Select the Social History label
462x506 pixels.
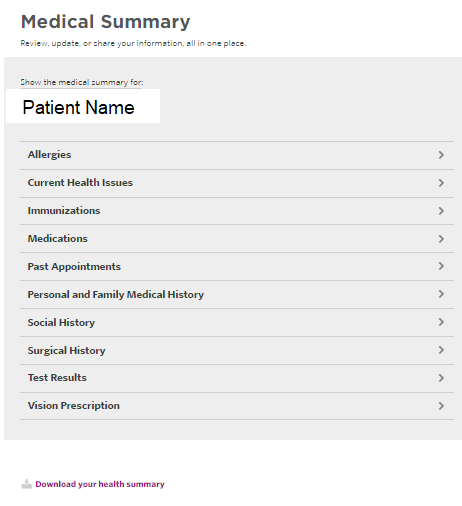pyautogui.click(x=61, y=323)
